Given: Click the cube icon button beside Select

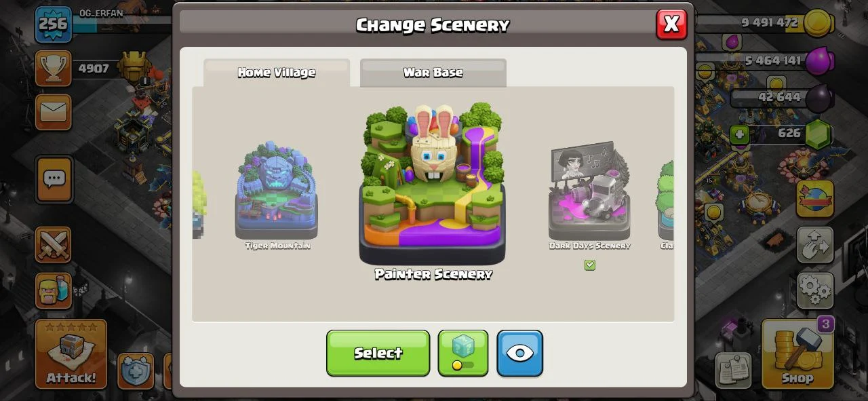Looking at the screenshot, I should click(x=463, y=353).
